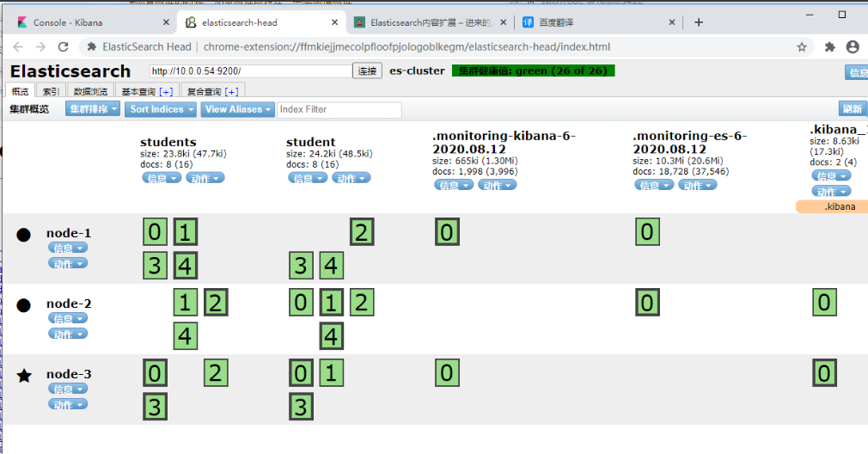Image resolution: width=868 pixels, height=454 pixels.
Task: Open the 基本查询 tab
Action: pyautogui.click(x=138, y=92)
